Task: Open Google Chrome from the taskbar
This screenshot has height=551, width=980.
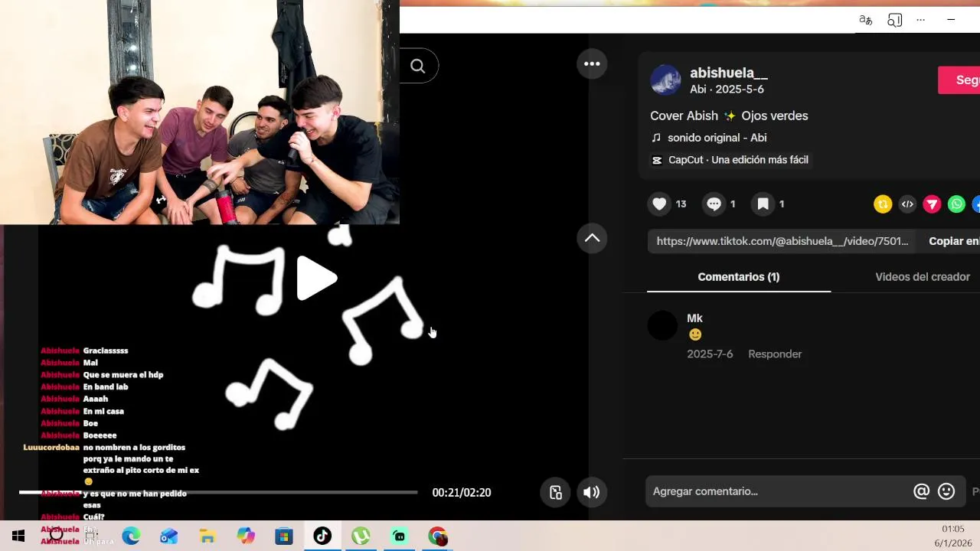Action: (x=437, y=536)
